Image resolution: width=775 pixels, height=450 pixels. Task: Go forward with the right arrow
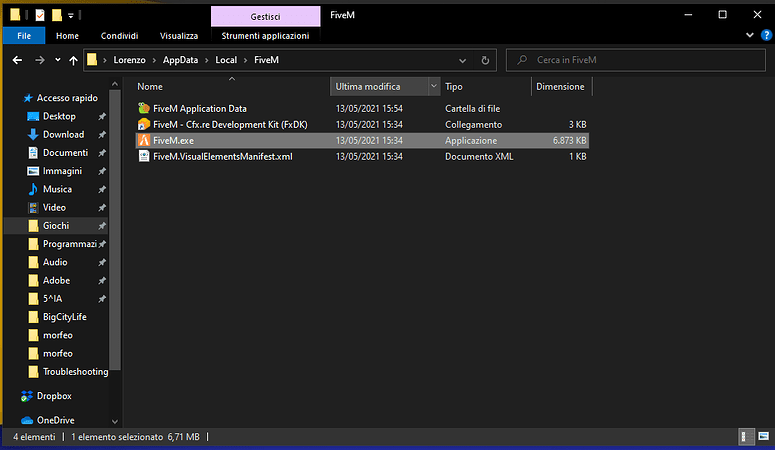(x=40, y=60)
